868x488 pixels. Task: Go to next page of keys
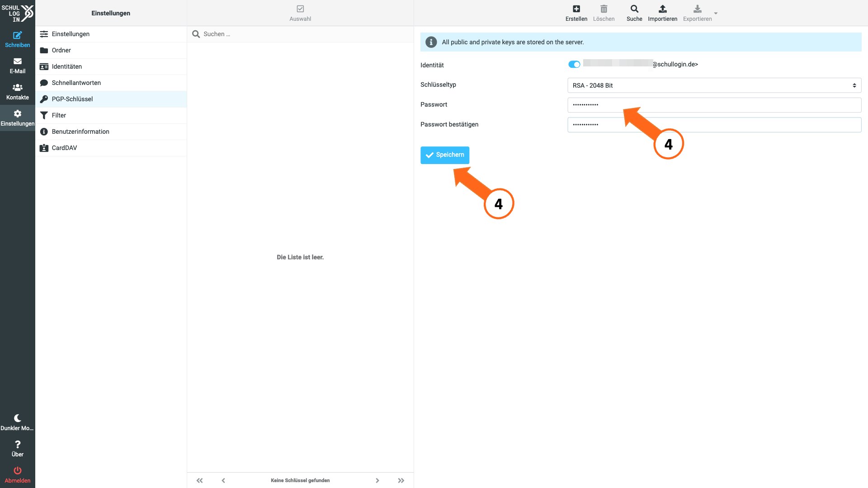(x=377, y=480)
